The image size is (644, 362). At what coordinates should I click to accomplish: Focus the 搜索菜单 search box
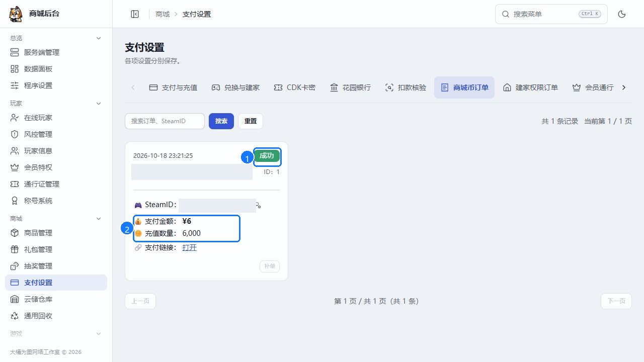pos(551,14)
